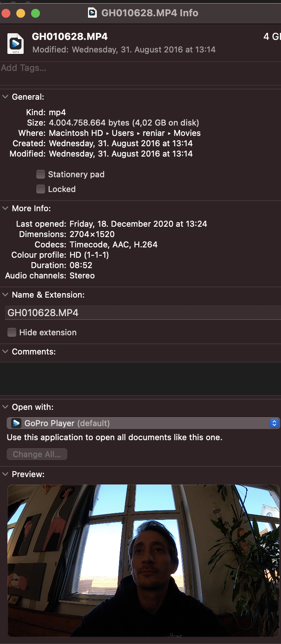Click the red close window button
The height and width of the screenshot is (644, 281).
click(6, 14)
